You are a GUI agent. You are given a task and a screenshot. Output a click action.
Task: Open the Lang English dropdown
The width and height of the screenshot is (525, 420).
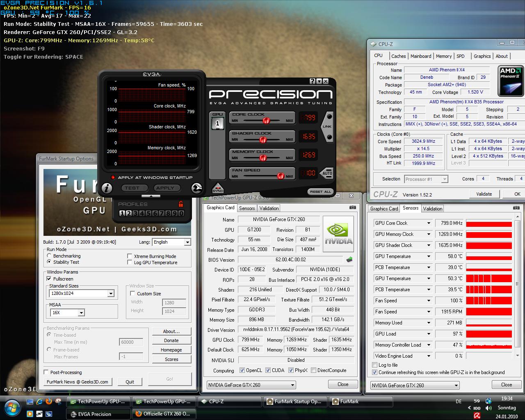(171, 242)
